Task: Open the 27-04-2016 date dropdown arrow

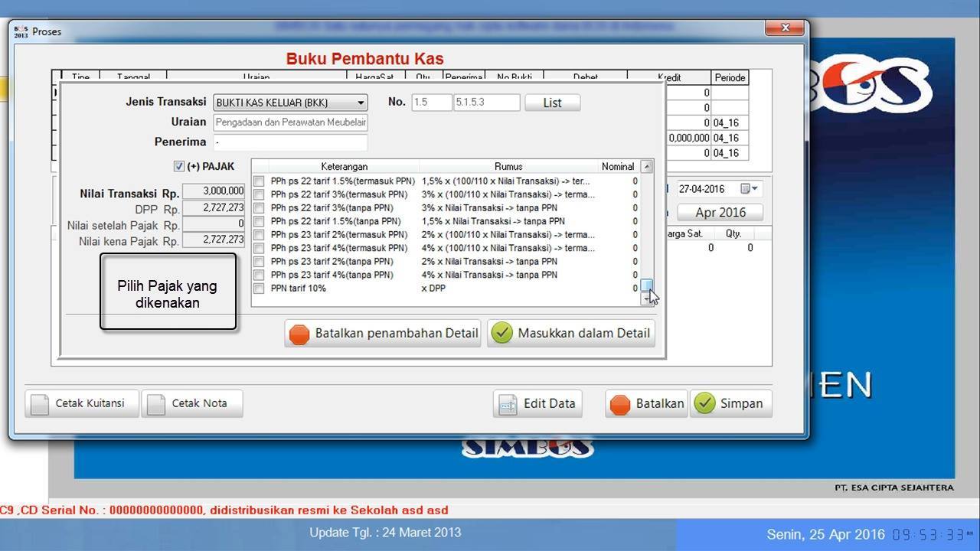Action: coord(756,189)
